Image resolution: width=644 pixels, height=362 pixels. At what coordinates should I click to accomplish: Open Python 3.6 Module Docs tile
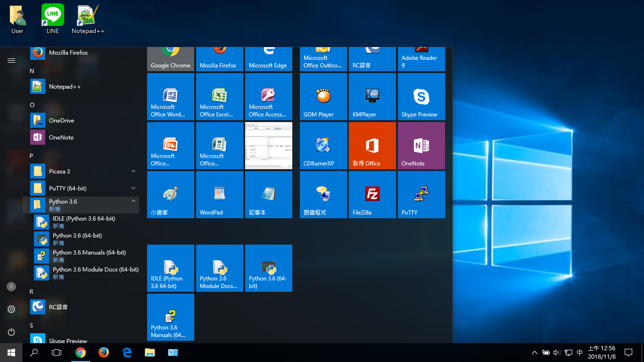click(x=220, y=268)
